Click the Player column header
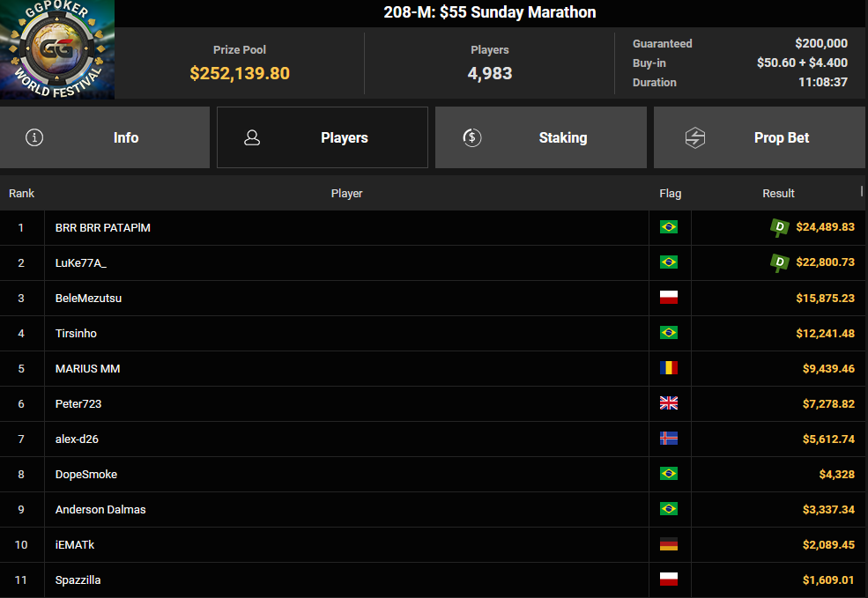This screenshot has height=598, width=868. pyautogui.click(x=346, y=193)
